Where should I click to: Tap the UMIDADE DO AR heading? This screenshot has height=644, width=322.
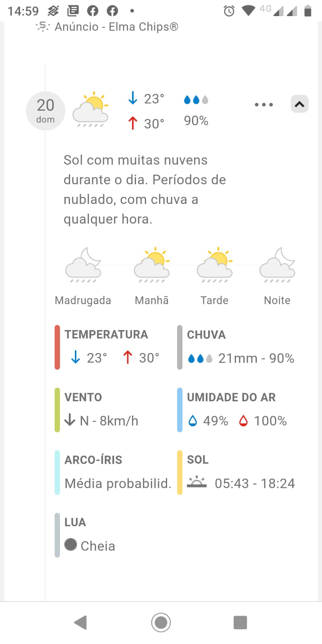coord(231,397)
